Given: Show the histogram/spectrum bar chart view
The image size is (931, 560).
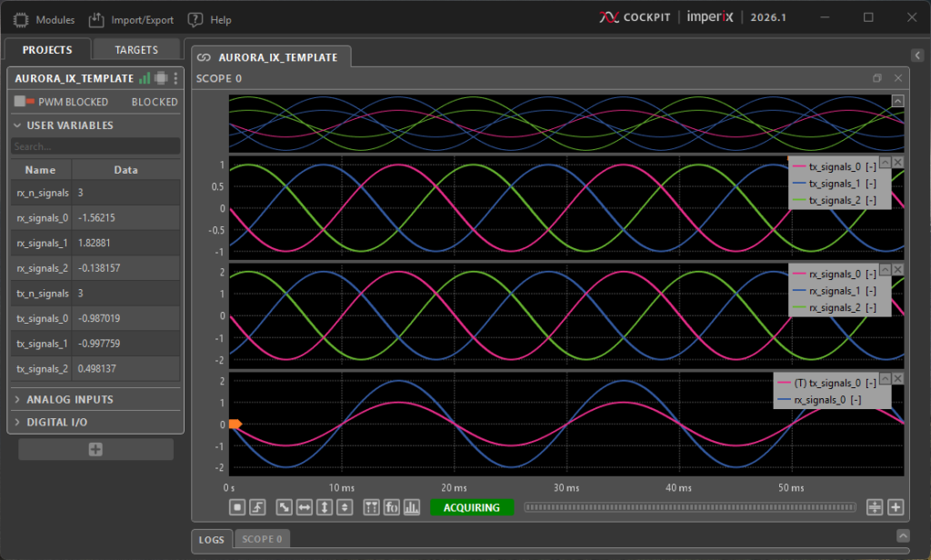Looking at the screenshot, I should click(411, 507).
